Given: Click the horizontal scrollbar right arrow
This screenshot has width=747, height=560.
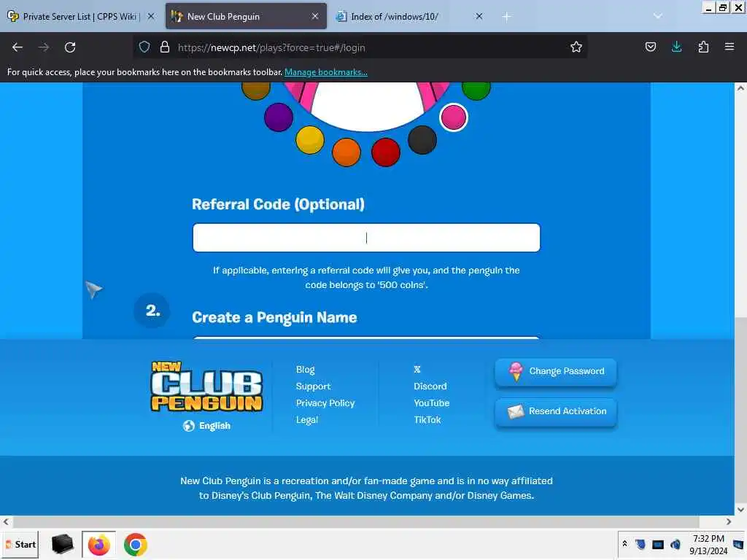Looking at the screenshot, I should coord(729,522).
